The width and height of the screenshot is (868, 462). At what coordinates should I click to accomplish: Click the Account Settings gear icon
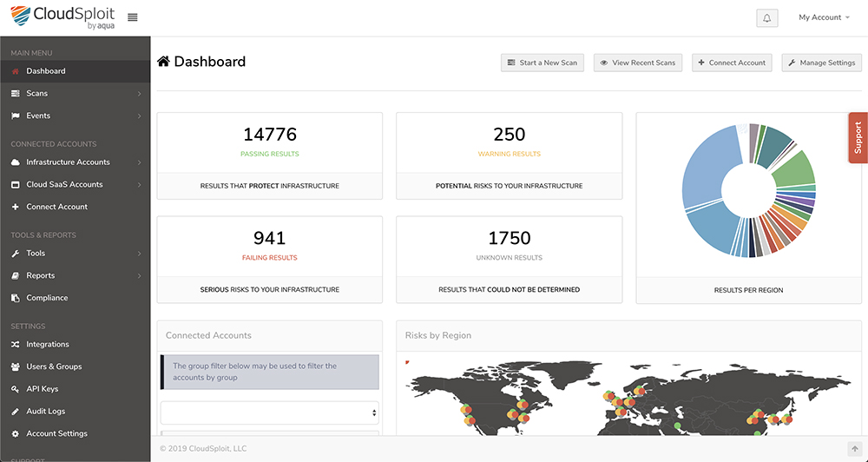click(16, 433)
